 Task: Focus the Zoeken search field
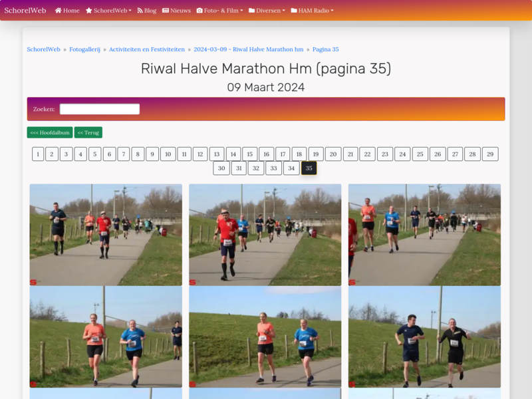coord(100,109)
